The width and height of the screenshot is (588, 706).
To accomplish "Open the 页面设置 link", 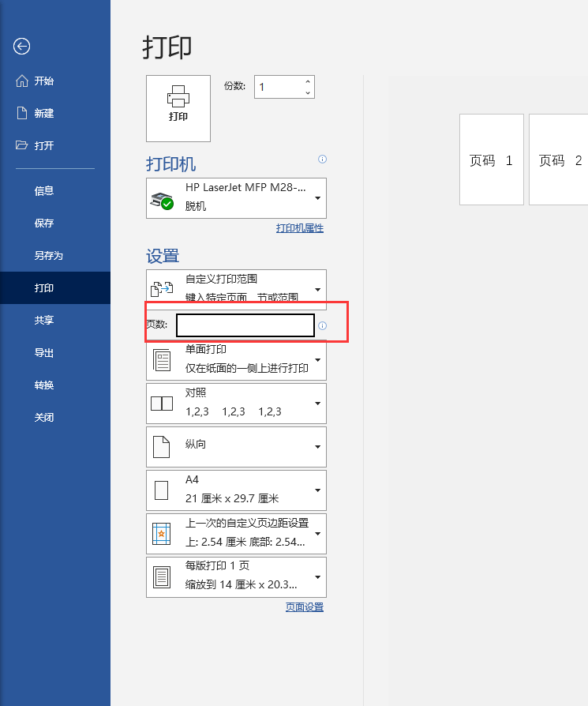I will [305, 607].
